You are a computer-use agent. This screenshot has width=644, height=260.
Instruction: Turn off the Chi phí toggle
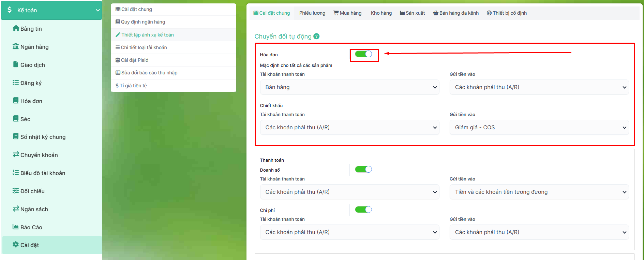(363, 210)
